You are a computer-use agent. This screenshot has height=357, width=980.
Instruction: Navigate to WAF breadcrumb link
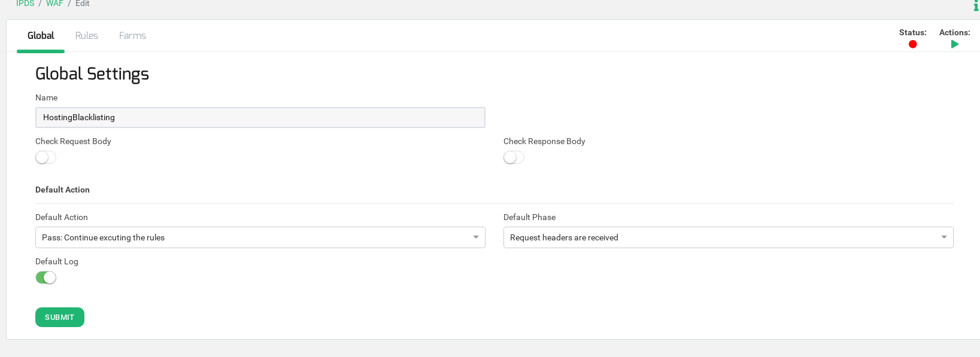(54, 4)
